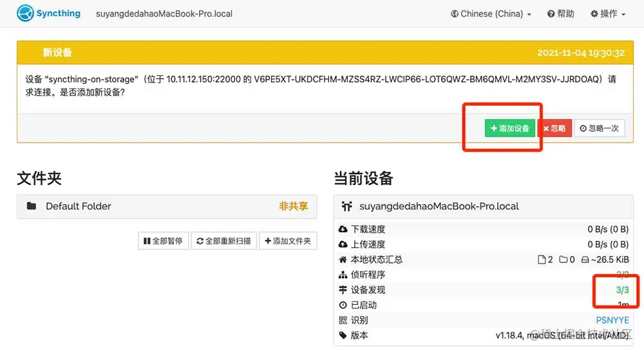This screenshot has height=352, width=644.
Task: Click the 3/3 device discovery value
Action: tap(622, 290)
